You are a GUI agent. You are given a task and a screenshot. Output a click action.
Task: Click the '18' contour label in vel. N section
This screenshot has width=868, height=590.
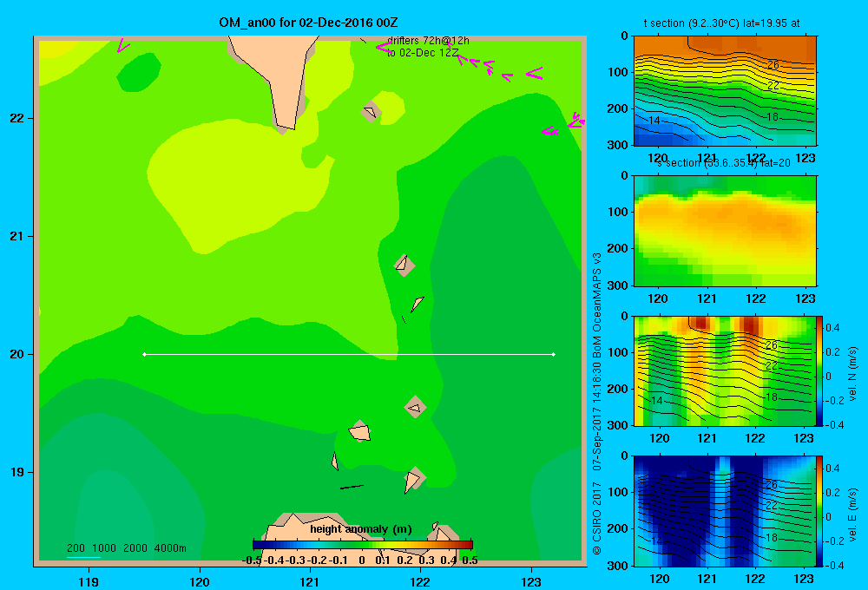(772, 397)
